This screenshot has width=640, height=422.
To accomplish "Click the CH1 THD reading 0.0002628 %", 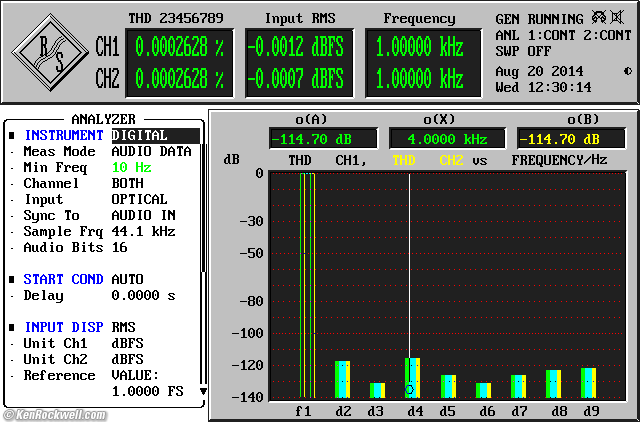I will (x=180, y=47).
